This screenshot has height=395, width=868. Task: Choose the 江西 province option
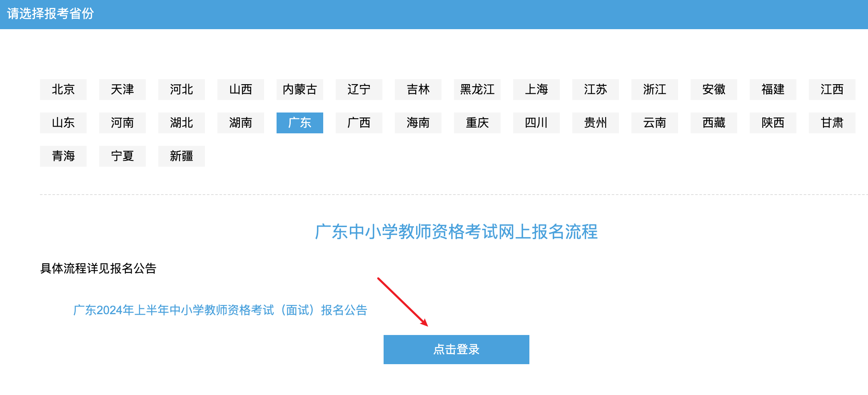[832, 90]
